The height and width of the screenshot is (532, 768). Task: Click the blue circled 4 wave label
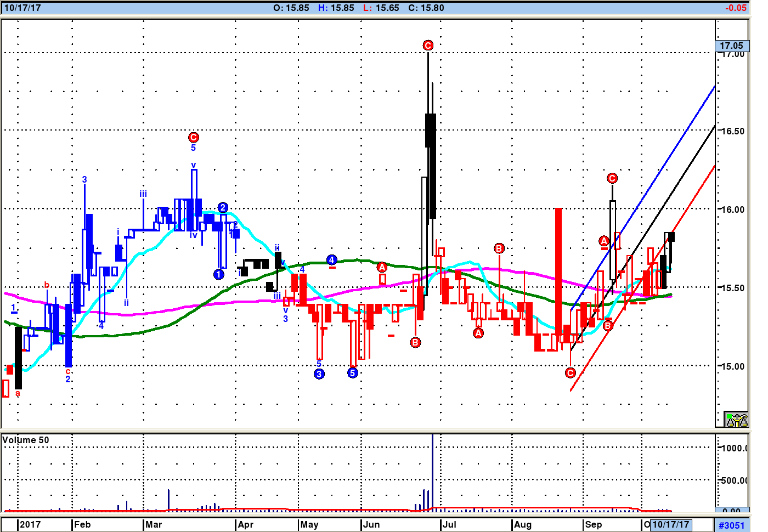coord(331,259)
